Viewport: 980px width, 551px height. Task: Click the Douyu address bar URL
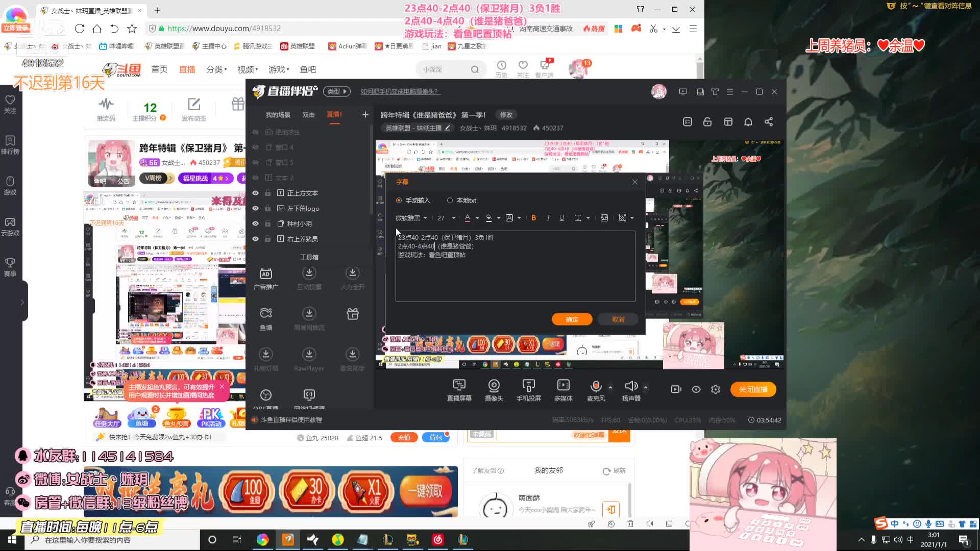tap(224, 29)
